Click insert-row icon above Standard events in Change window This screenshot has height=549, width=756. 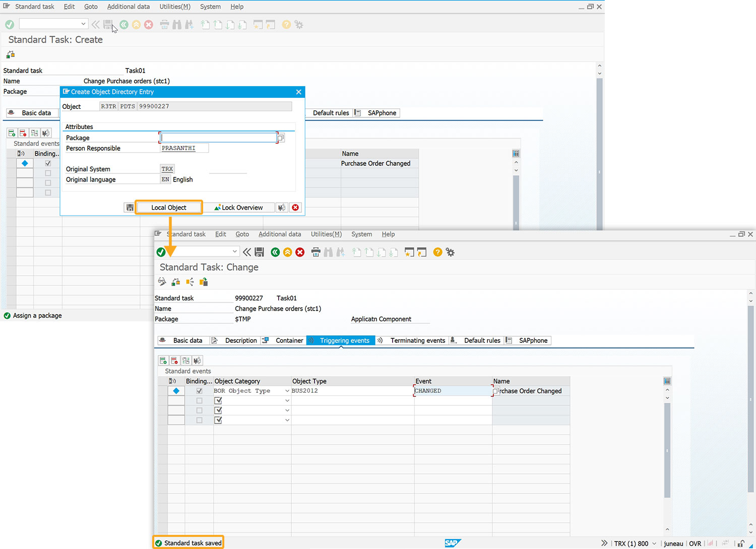click(x=163, y=360)
